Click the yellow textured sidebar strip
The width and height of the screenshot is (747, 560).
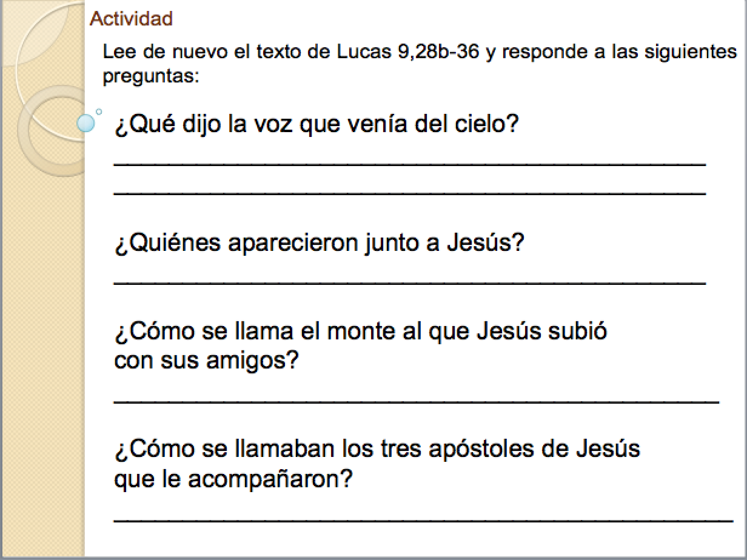coord(42,364)
